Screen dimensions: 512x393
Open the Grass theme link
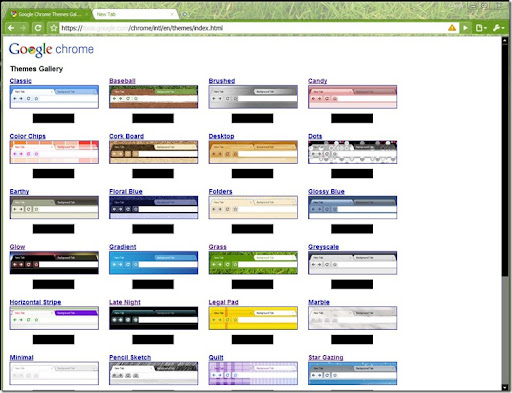218,247
